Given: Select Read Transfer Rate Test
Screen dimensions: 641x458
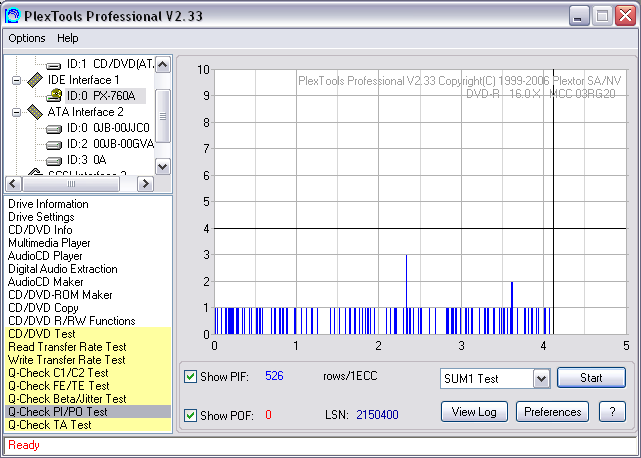Looking at the screenshot, I should (88, 347).
